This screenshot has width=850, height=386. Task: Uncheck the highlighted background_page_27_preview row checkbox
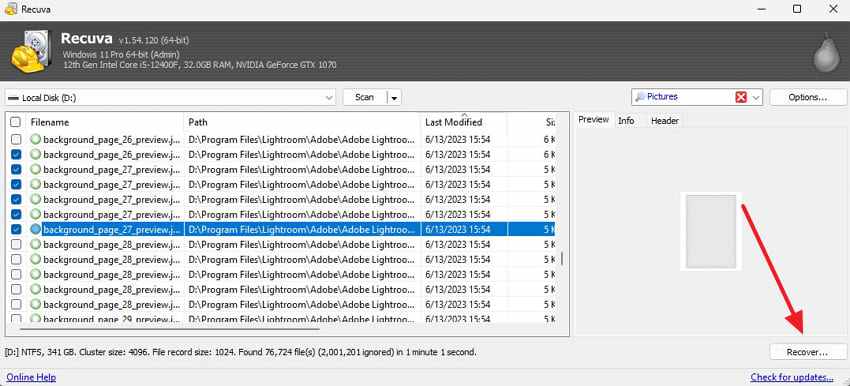pyautogui.click(x=16, y=230)
